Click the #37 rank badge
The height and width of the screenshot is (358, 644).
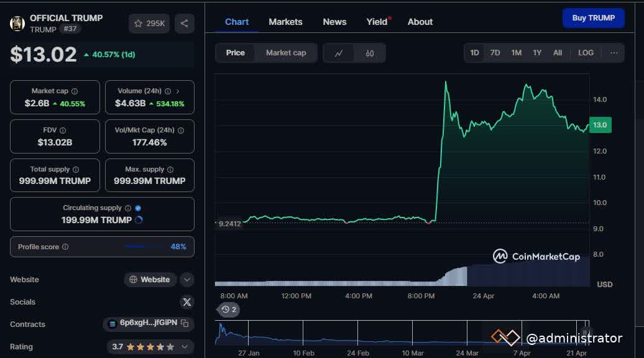coord(70,29)
